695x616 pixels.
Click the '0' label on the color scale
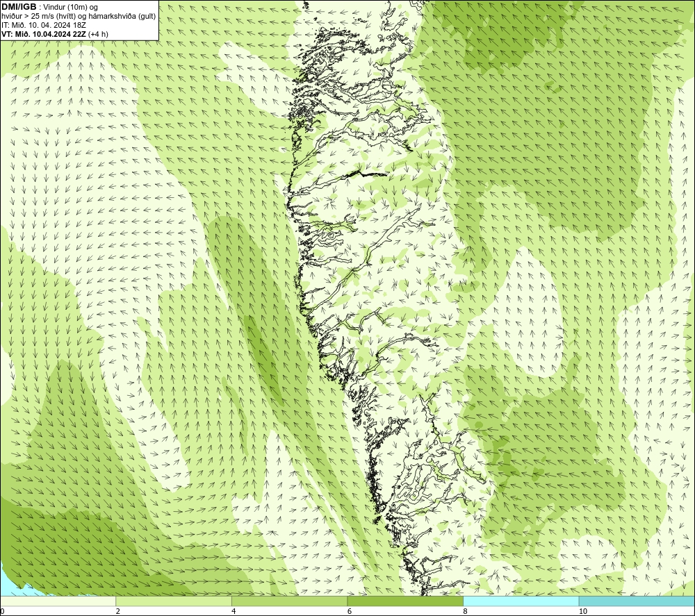(x=2, y=611)
